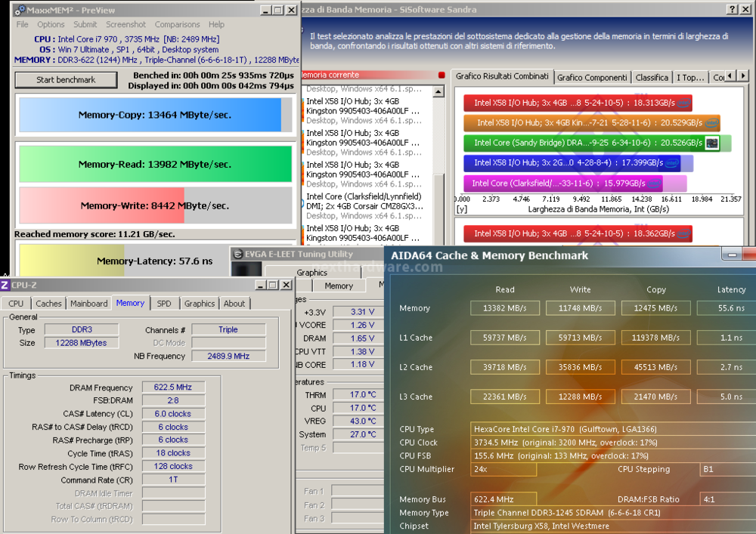The image size is (756, 534).
Task: Select the Graphics tab in EVGA E-LEET
Action: coord(312,273)
